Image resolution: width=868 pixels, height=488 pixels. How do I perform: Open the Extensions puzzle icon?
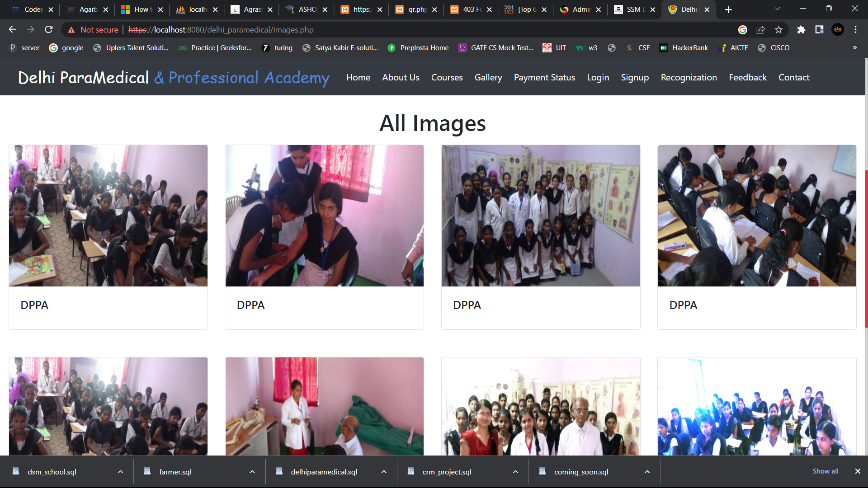[801, 29]
